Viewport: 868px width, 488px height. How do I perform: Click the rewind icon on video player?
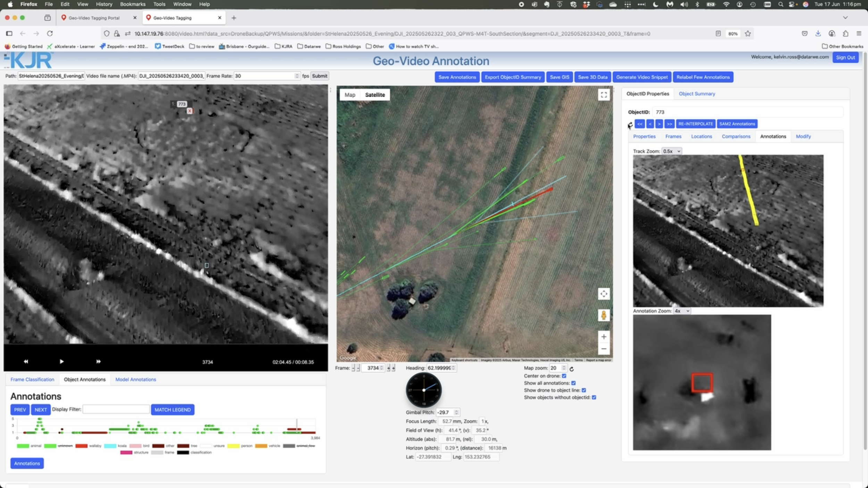26,361
